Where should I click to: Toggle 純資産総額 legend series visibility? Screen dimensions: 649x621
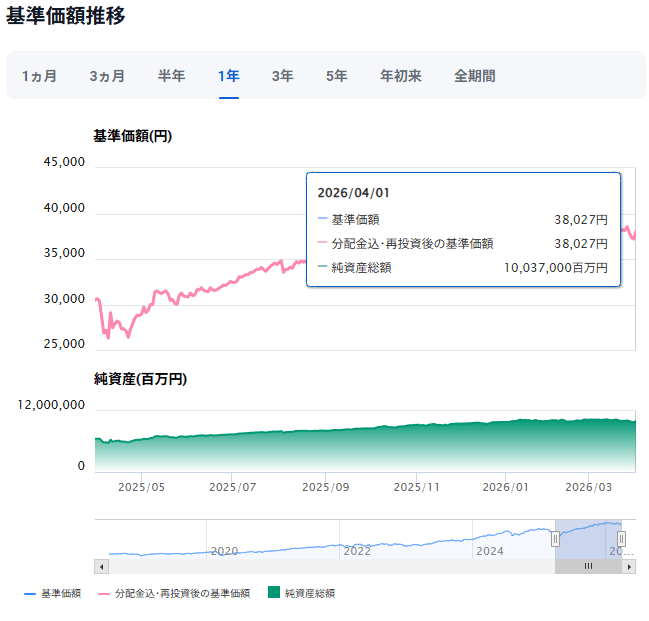310,594
